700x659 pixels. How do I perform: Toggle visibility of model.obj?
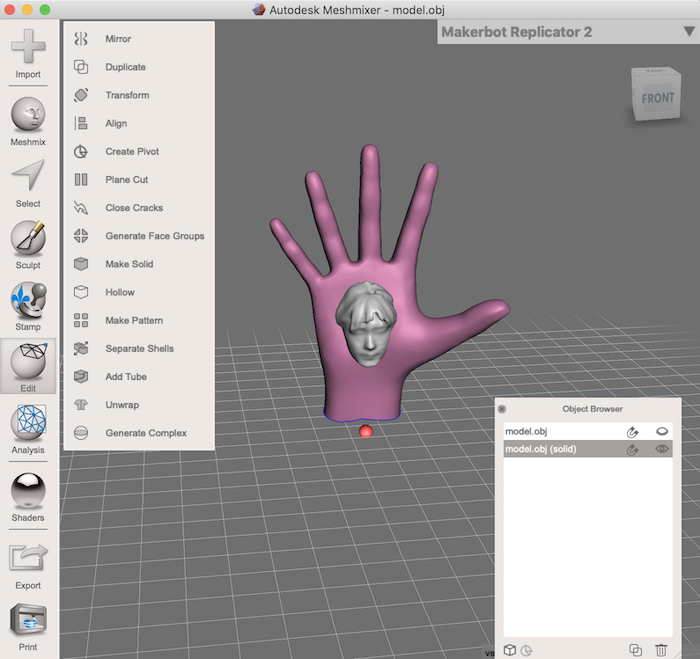click(662, 431)
